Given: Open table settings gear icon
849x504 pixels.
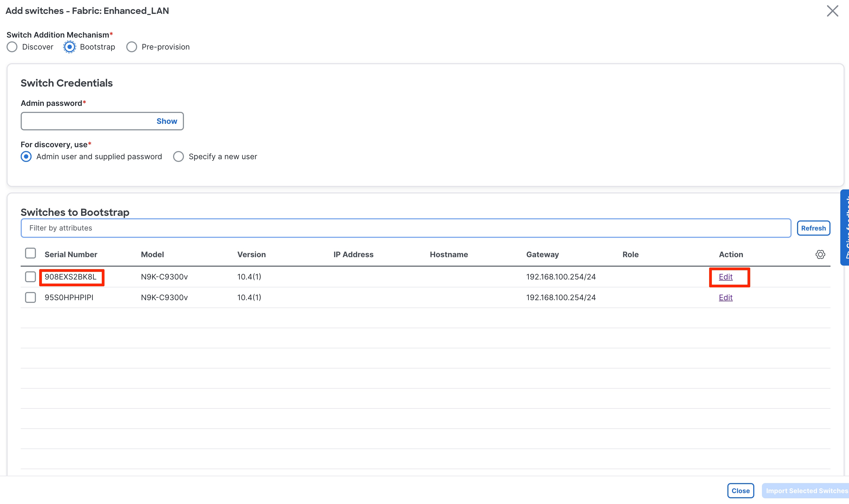Looking at the screenshot, I should [x=820, y=254].
